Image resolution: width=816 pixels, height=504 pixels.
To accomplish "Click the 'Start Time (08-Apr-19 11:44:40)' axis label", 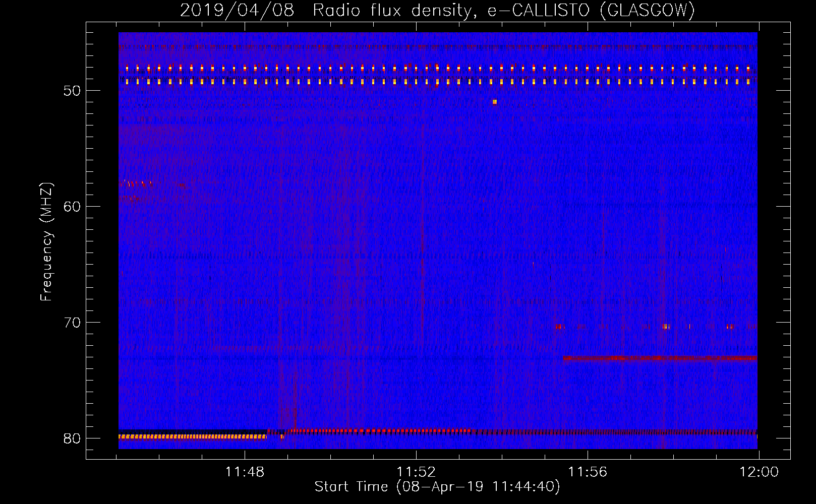I will [437, 487].
